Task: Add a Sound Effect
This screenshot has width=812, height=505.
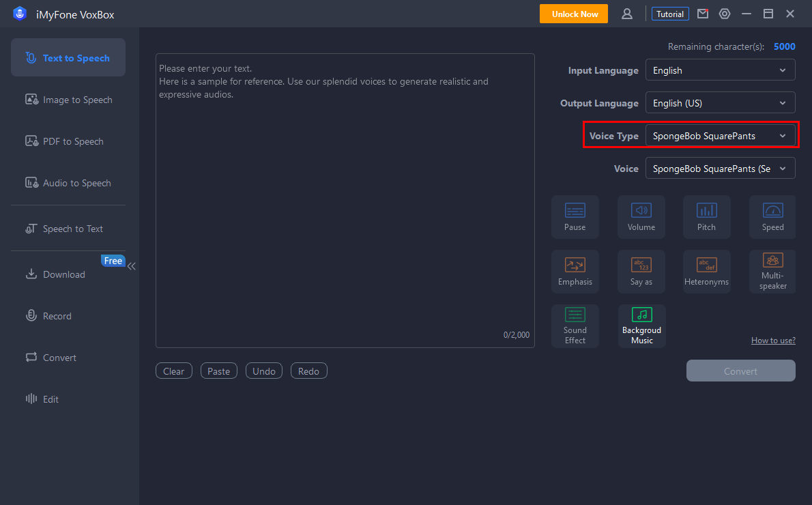Action: click(575, 326)
